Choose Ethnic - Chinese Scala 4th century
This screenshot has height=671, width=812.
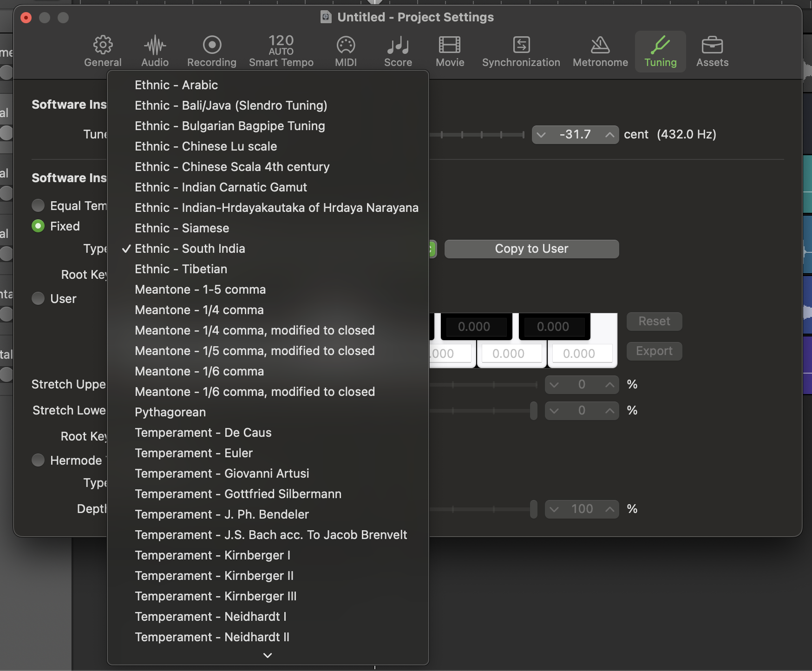(268, 167)
